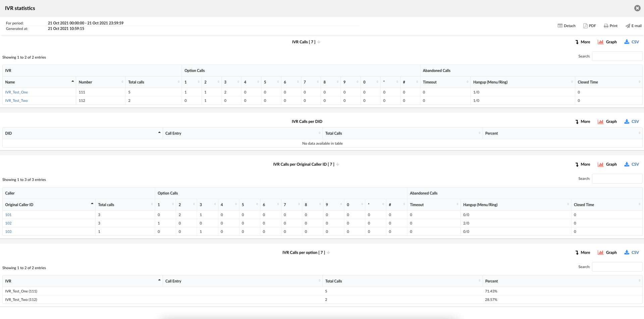644x319 pixels.
Task: Sort IVR Calls table by Number
Action: pos(101,82)
